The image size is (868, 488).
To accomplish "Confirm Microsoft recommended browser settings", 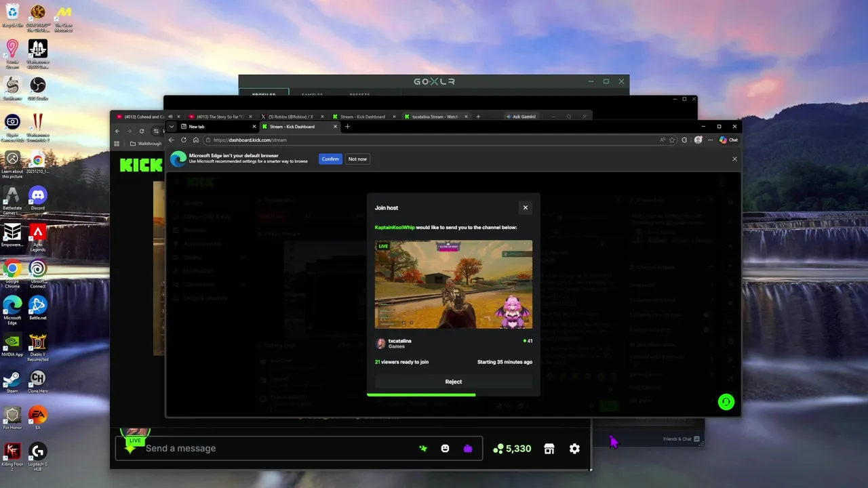I will click(330, 159).
